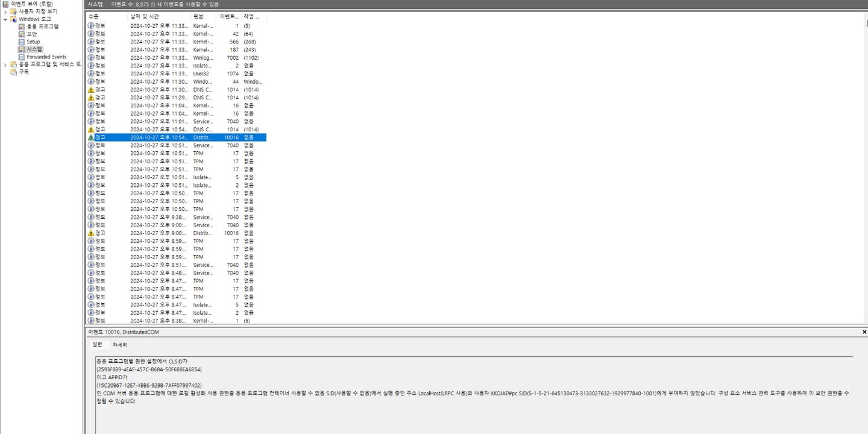The image size is (868, 434).
Task: Click the 응용 프로그램 및 서비스 로그 folder icon
Action: pos(13,64)
